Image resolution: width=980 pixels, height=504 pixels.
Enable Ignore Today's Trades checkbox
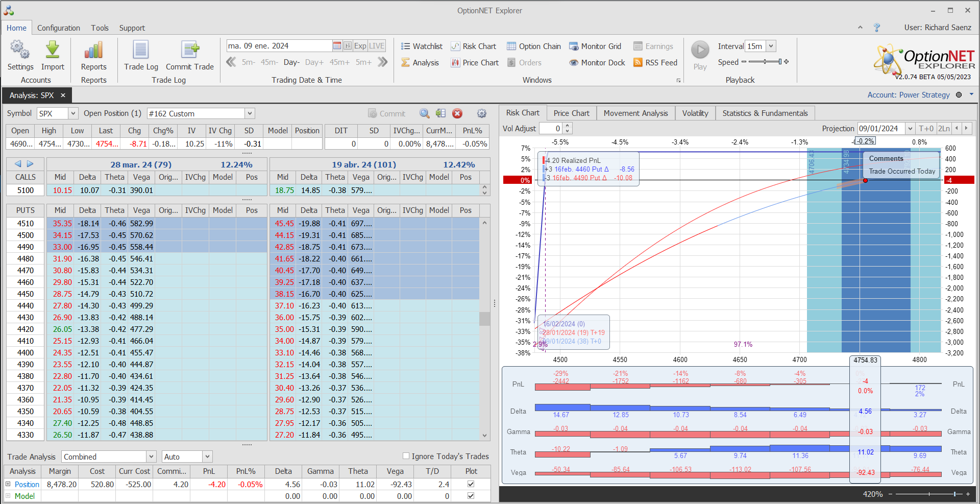tap(406, 456)
